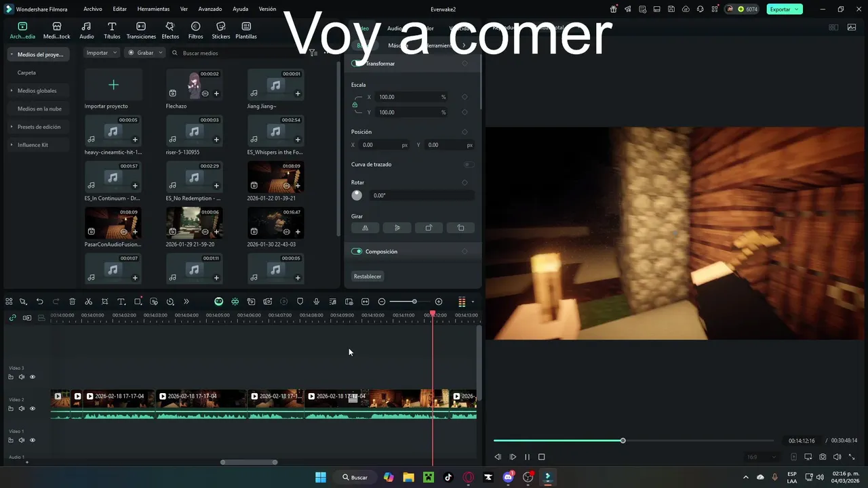Select the crop tool in timeline toolbar
Viewport: 868px width, 488px height.
click(104, 302)
